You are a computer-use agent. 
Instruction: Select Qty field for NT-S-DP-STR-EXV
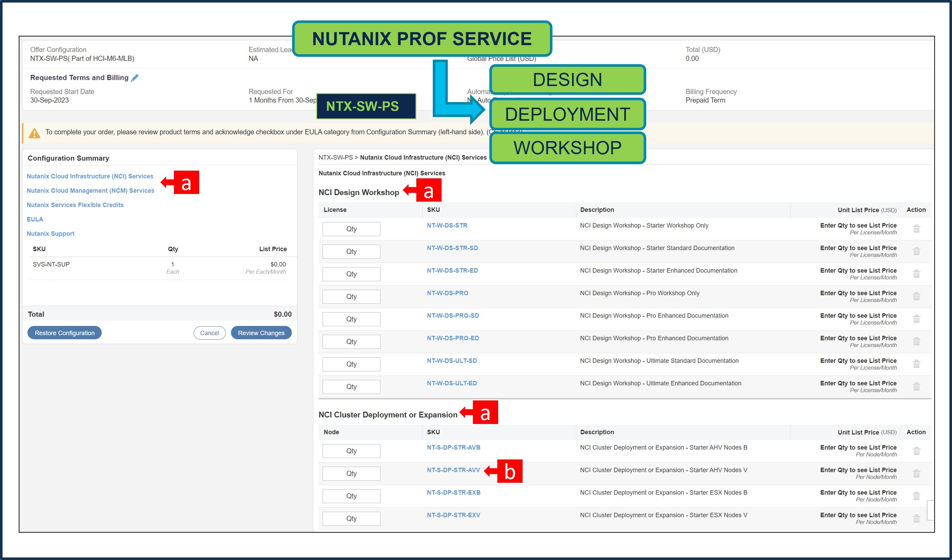pyautogui.click(x=351, y=519)
